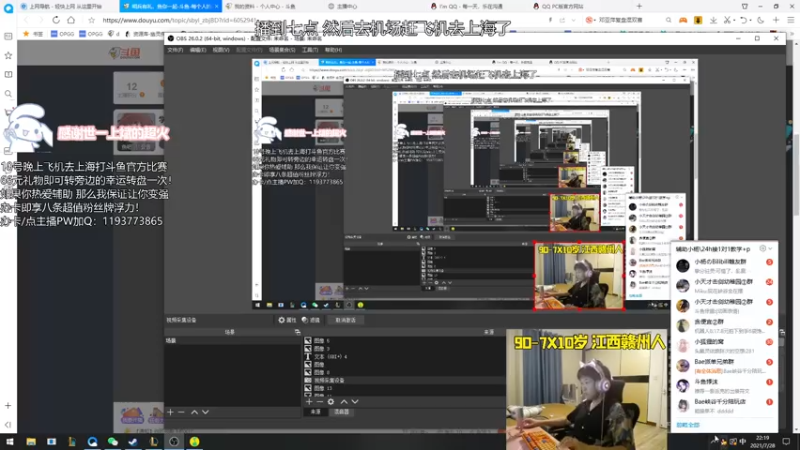The height and width of the screenshot is (450, 800).
Task: Select the 视频采集设备 source row
Action: coord(403,380)
